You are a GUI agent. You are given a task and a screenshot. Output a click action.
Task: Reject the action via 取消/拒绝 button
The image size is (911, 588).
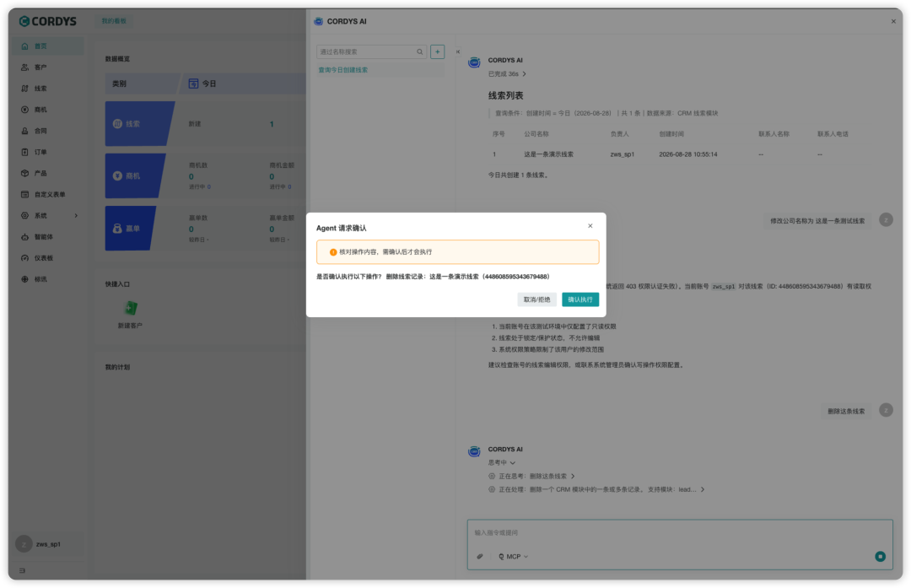(x=536, y=299)
